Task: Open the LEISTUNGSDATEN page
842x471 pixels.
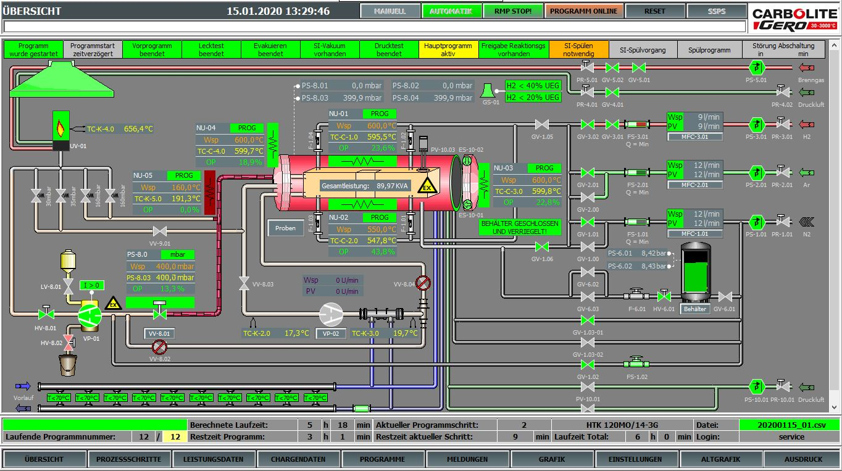Action: click(x=213, y=459)
